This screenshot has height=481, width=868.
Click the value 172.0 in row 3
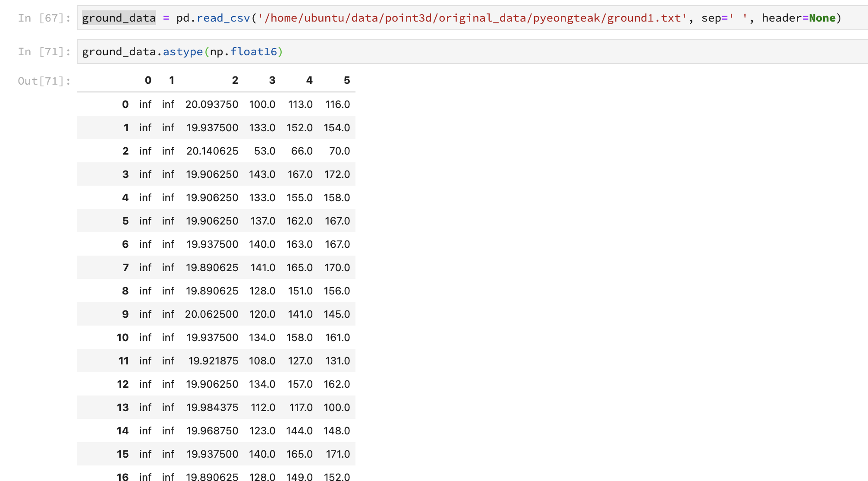point(337,174)
